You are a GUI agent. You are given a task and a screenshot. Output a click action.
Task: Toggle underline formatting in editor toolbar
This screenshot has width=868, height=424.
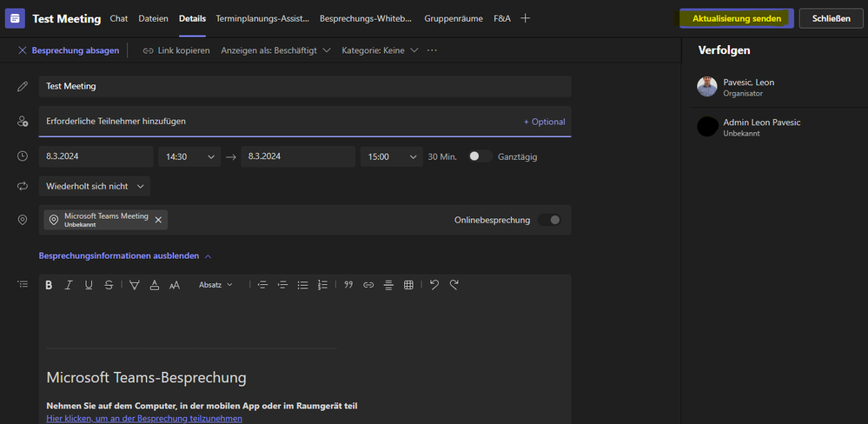point(89,284)
